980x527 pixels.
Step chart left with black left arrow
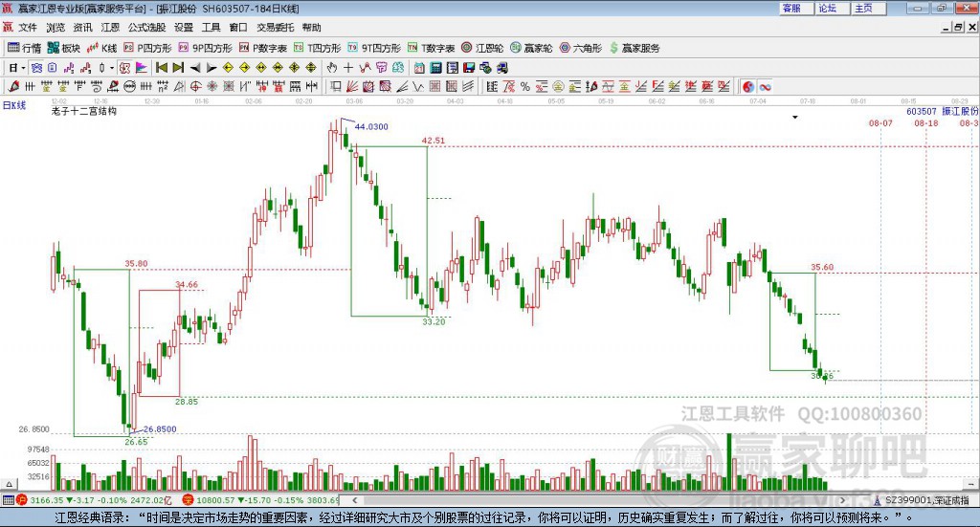tap(194, 68)
